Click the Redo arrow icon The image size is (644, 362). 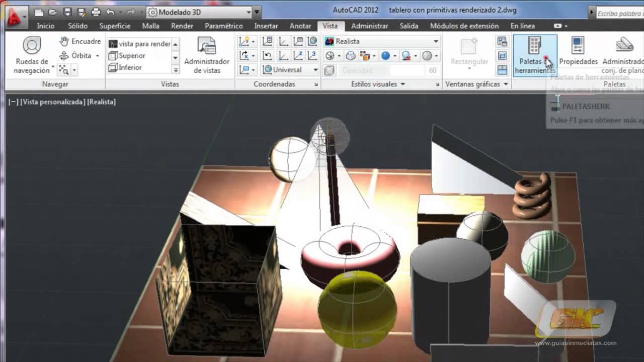pyautogui.click(x=131, y=12)
